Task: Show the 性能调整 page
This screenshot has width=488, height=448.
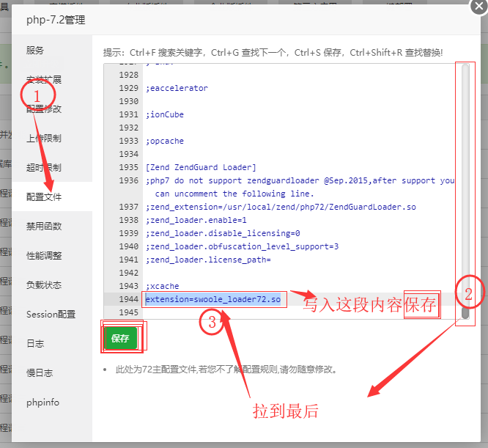Action: pyautogui.click(x=44, y=256)
